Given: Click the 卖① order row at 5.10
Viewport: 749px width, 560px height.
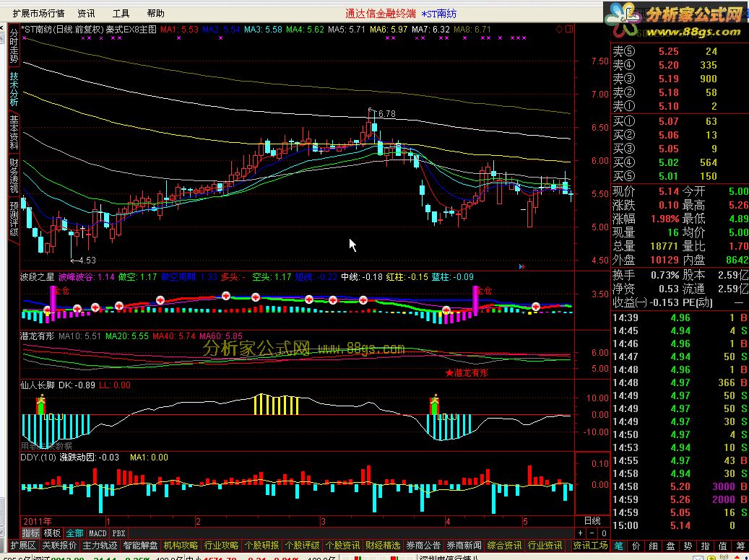Looking at the screenshot, I should click(679, 106).
